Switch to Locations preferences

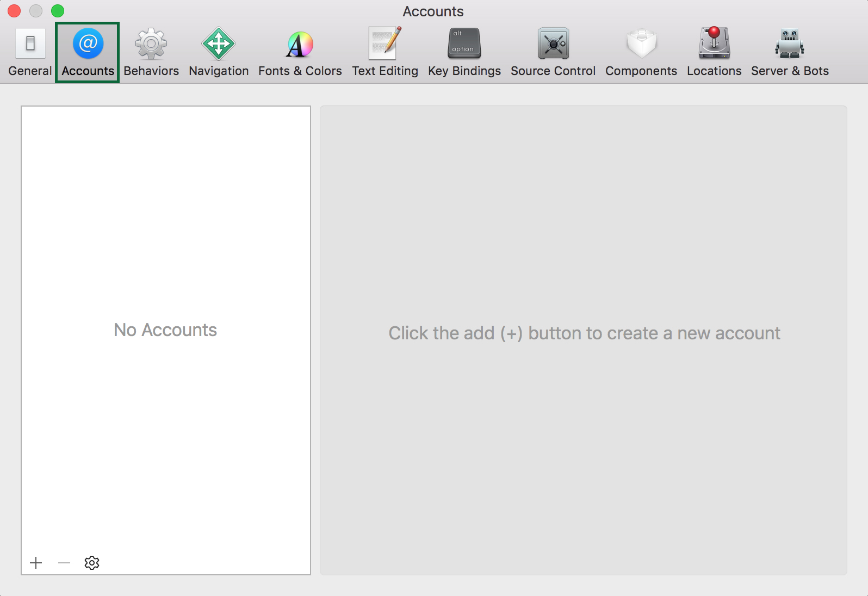(714, 53)
